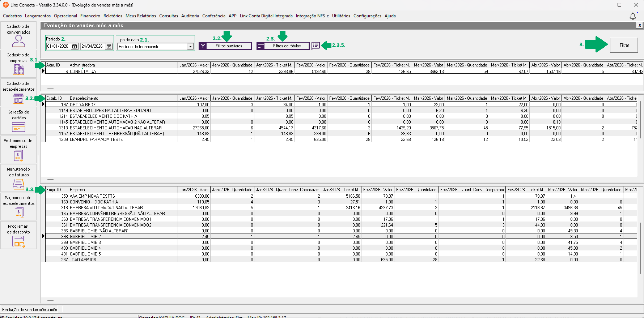644x318 pixels.
Task: Click the list icon beside Filtros de rótulos
Action: (315, 46)
